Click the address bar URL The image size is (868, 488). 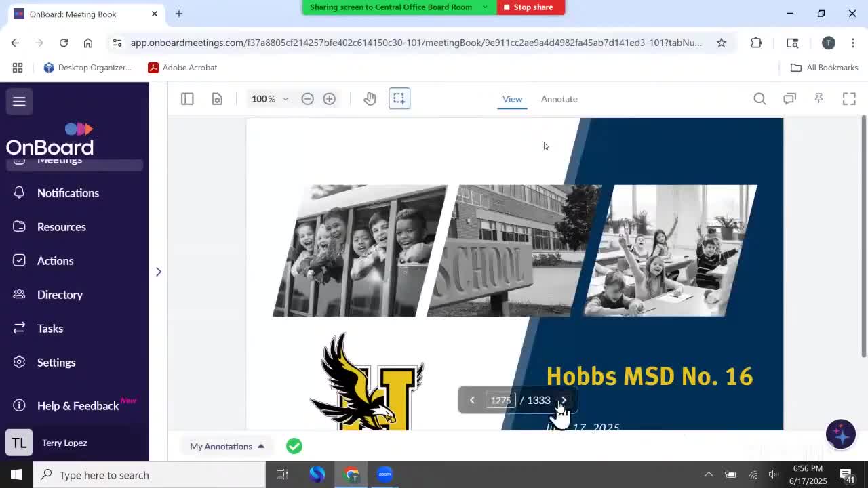[x=416, y=43]
